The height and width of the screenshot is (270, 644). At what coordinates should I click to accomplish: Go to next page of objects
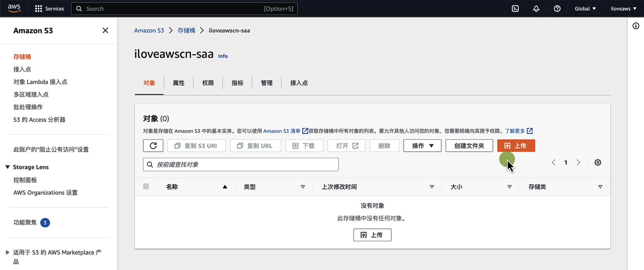pyautogui.click(x=578, y=163)
